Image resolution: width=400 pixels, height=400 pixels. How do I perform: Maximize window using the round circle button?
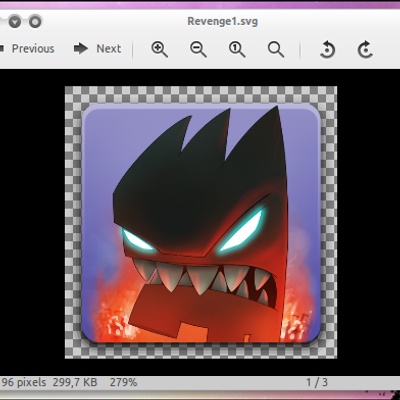(x=35, y=22)
